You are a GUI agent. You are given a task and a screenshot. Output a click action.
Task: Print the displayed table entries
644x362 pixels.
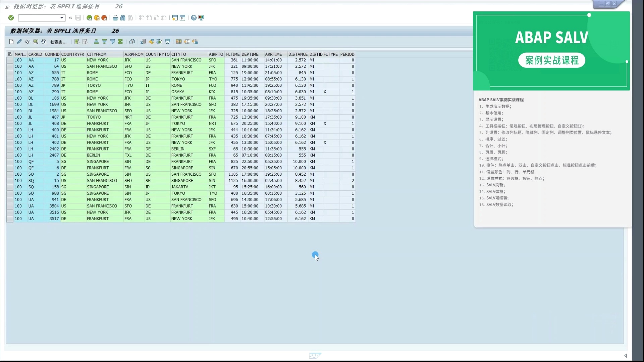click(x=115, y=18)
